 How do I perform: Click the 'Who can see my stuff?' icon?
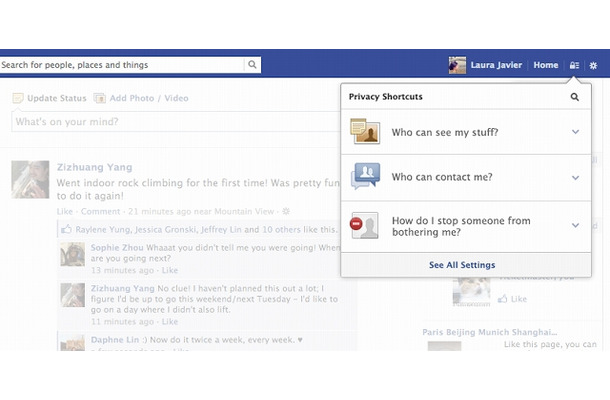365,132
